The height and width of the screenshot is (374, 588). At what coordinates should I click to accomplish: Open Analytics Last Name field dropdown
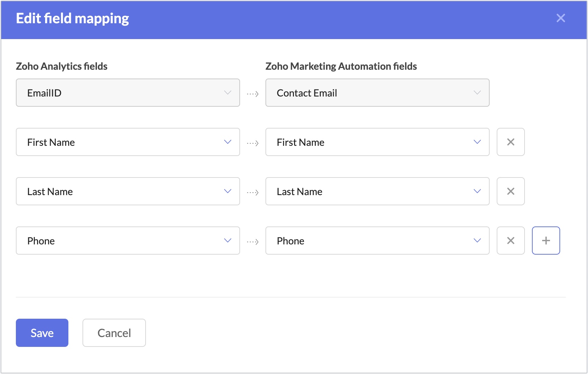pyautogui.click(x=128, y=191)
